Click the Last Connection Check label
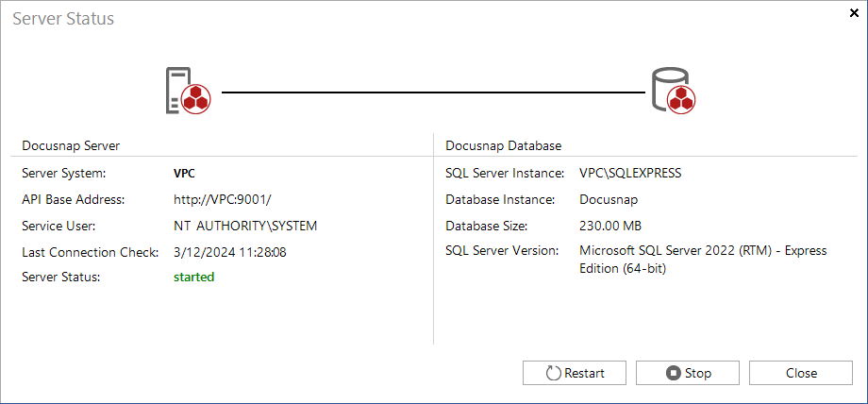This screenshot has height=404, width=868. coord(91,252)
